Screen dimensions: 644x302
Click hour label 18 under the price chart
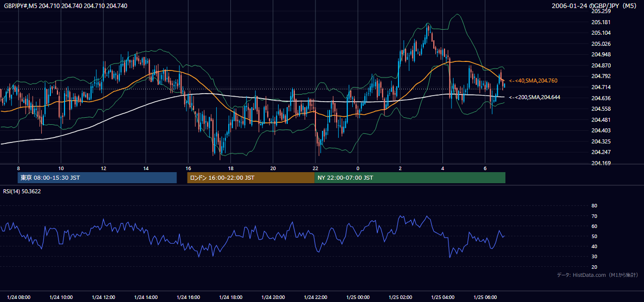click(x=230, y=168)
